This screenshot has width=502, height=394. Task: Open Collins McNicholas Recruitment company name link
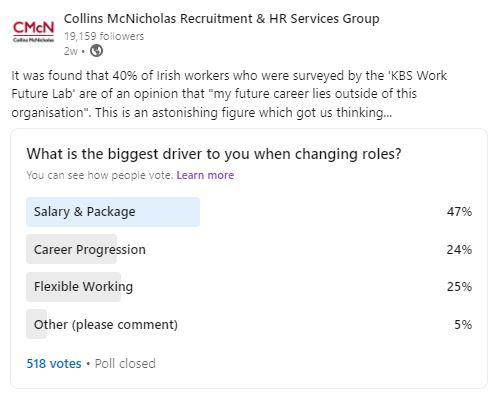click(x=221, y=19)
